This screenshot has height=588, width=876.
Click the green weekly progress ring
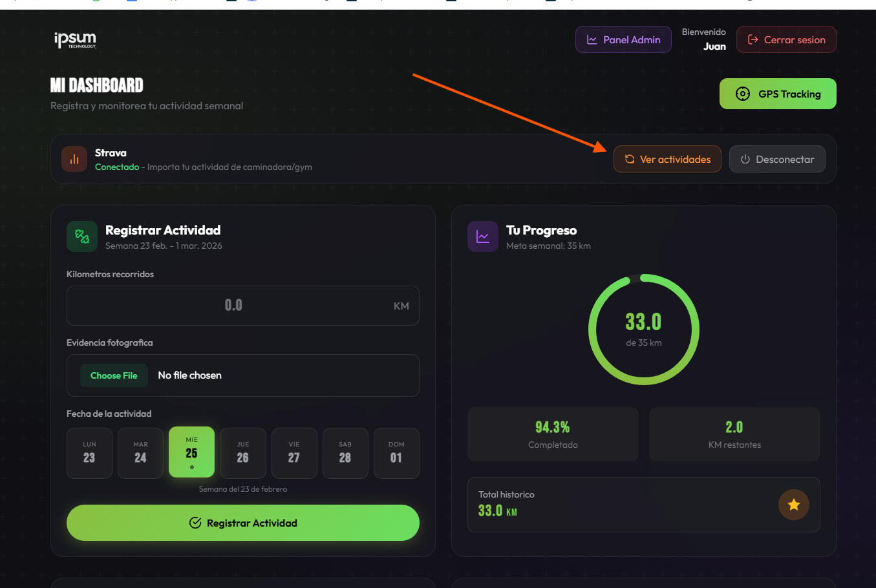(x=644, y=330)
